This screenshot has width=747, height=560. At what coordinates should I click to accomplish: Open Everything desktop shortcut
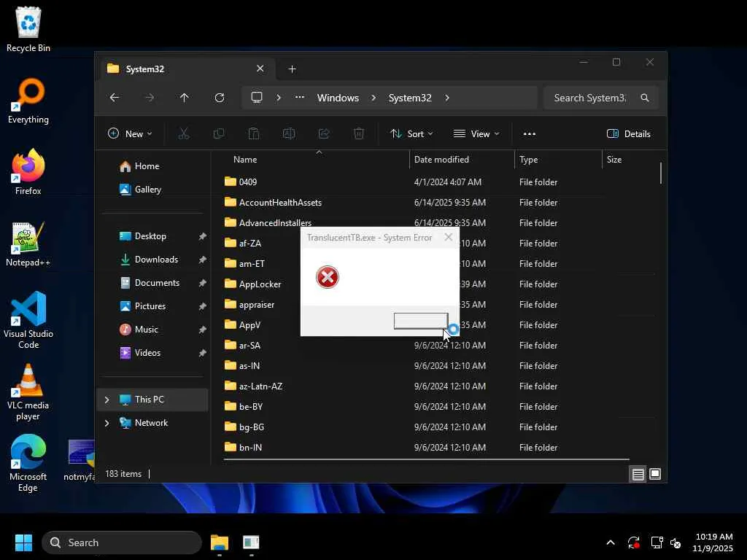click(x=28, y=101)
